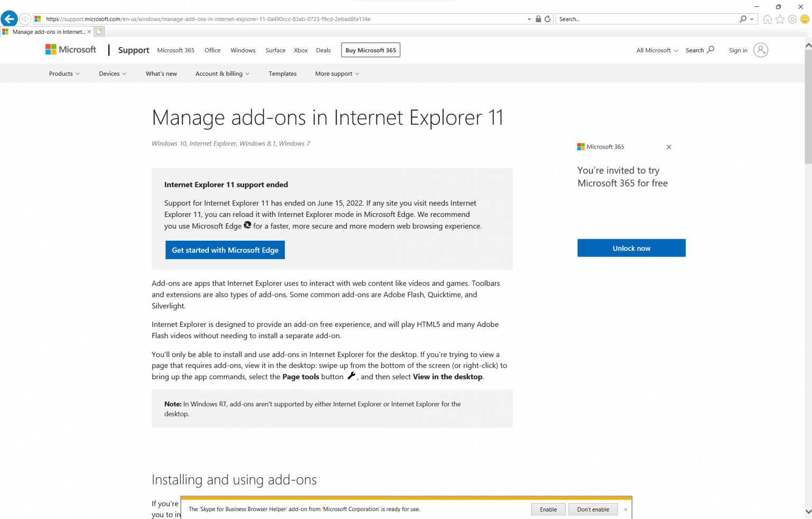Open a new browser tab
The image size is (812, 519).
point(99,31)
